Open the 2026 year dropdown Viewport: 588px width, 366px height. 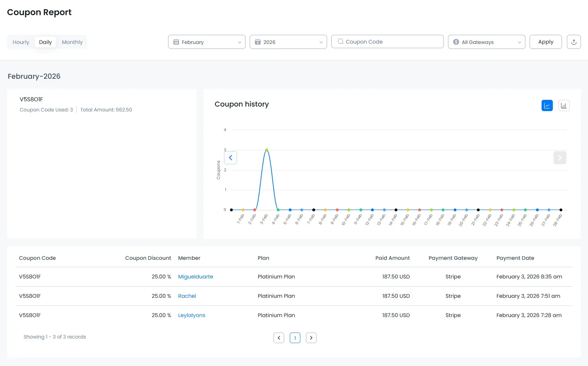coord(288,42)
